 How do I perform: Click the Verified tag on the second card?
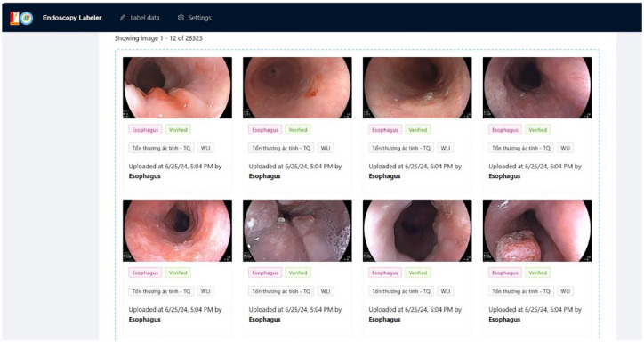[x=298, y=130]
